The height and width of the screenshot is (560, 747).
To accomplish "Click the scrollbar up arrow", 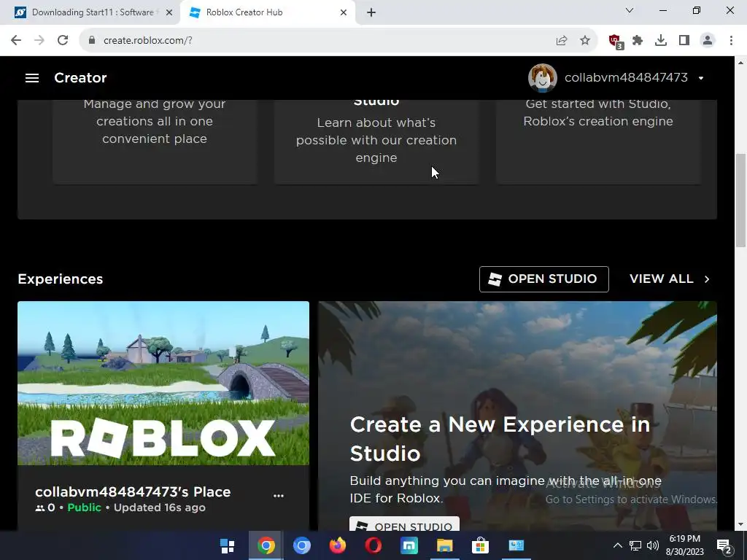I will click(x=740, y=63).
